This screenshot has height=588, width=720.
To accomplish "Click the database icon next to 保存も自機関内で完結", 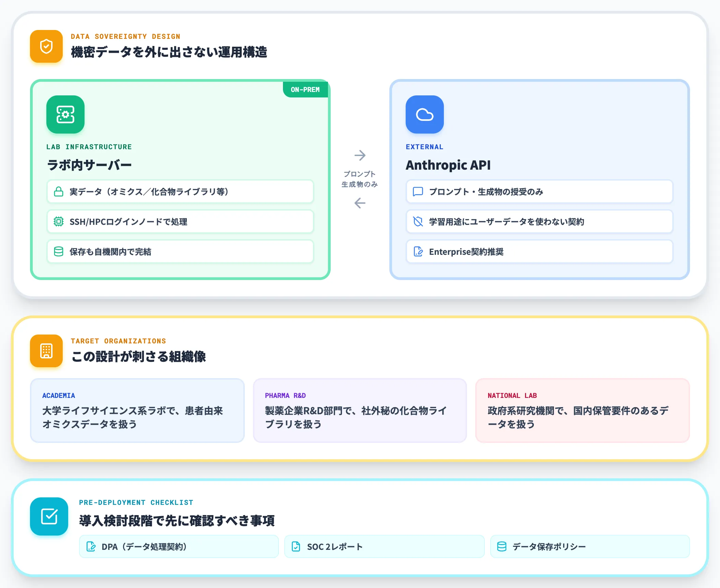I will tap(59, 252).
